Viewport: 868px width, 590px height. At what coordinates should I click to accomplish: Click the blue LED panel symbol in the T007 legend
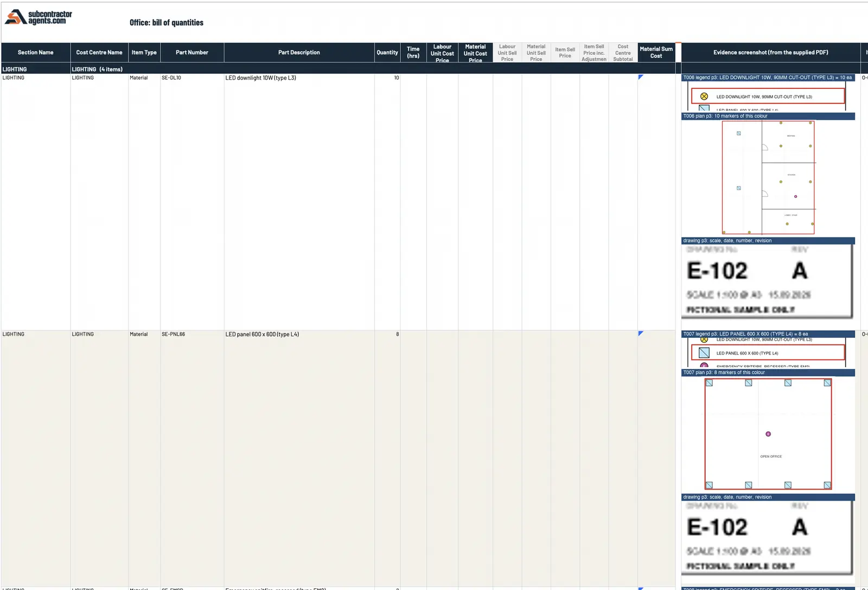(704, 353)
